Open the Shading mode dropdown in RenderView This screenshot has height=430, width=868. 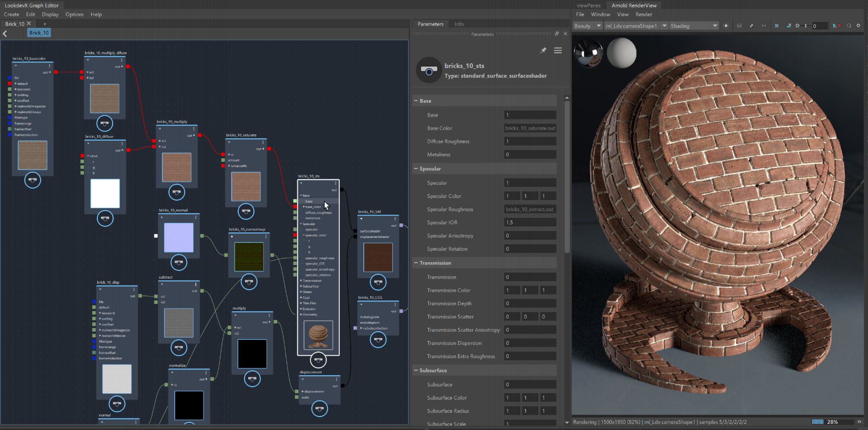715,25
